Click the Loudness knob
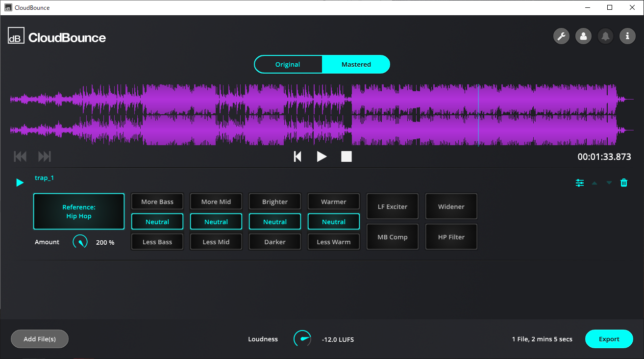Screen dimensions: 644x359 tap(302, 339)
